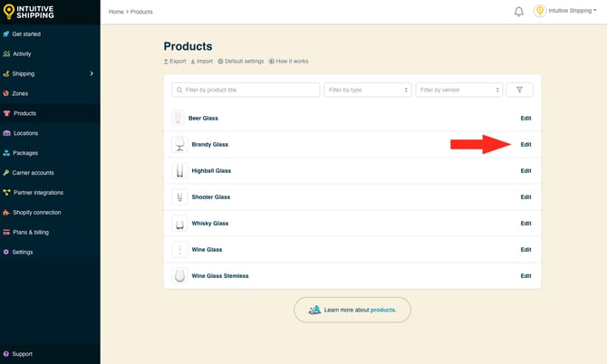Click the Partner integrations icon

[6, 192]
